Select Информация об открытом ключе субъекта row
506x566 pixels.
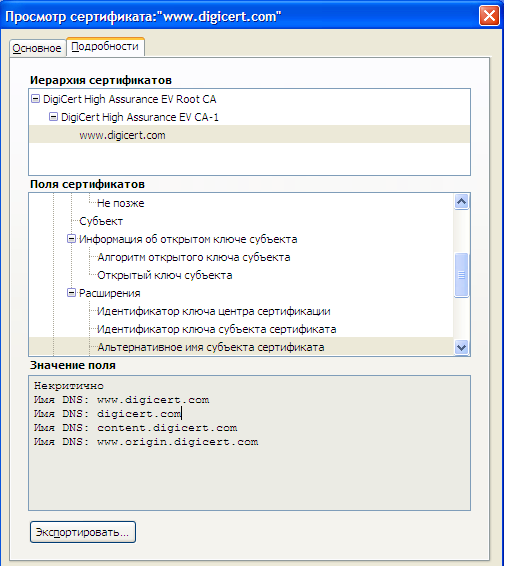point(188,239)
